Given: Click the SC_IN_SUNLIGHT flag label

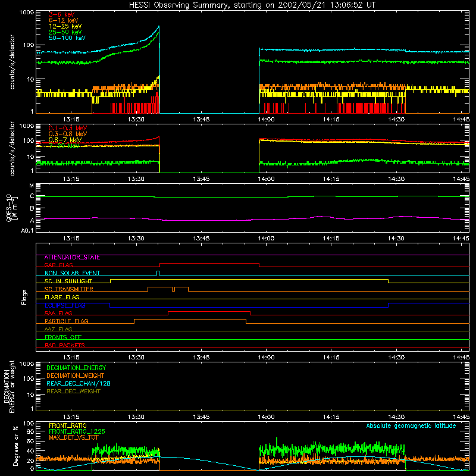Looking at the screenshot, I should [x=68, y=281].
